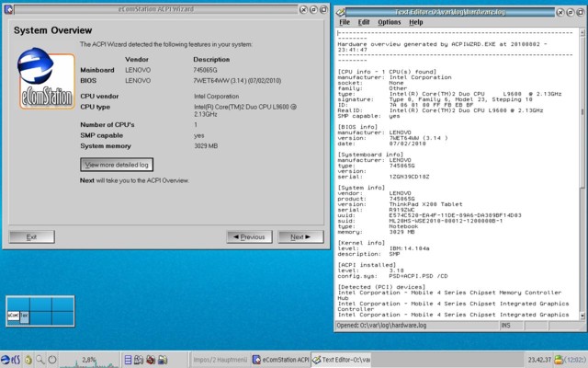Screen dimensions: 588x368
Task: Click the Number of CPU's value 1 in wizard
Action: [x=196, y=125]
